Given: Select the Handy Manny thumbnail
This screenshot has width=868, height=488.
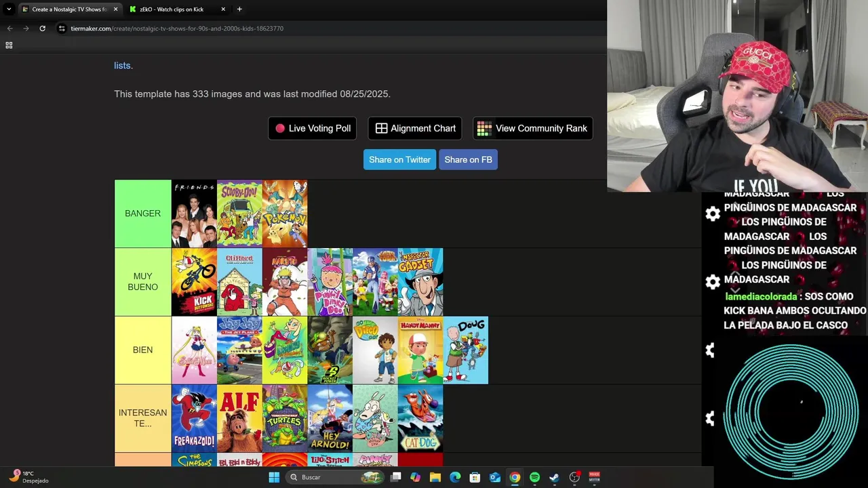Looking at the screenshot, I should click(420, 350).
